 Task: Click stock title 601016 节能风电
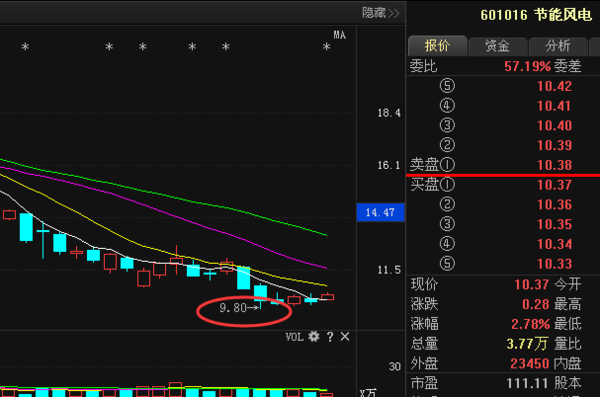point(536,15)
